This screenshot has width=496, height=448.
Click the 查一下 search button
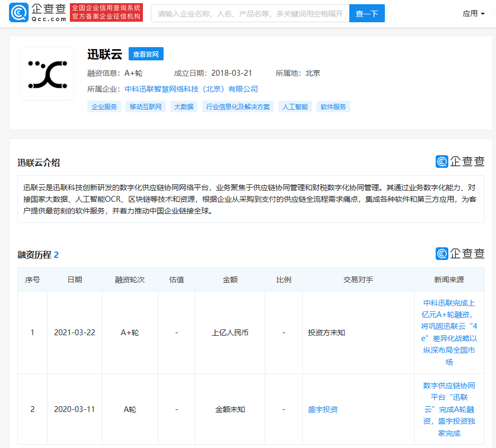tap(367, 14)
